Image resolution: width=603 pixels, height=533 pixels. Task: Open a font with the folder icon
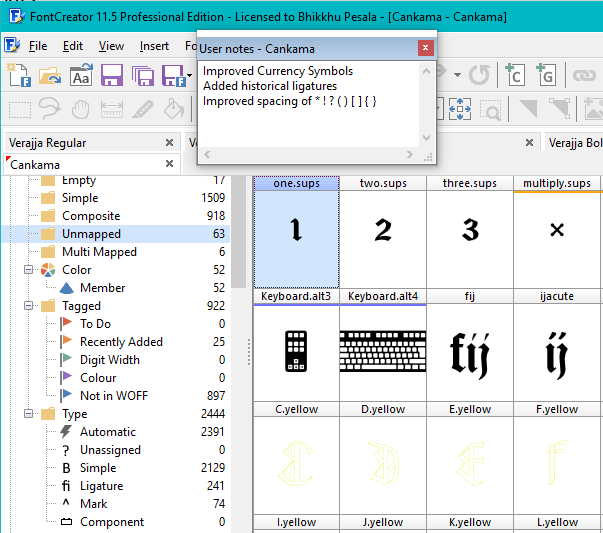50,75
